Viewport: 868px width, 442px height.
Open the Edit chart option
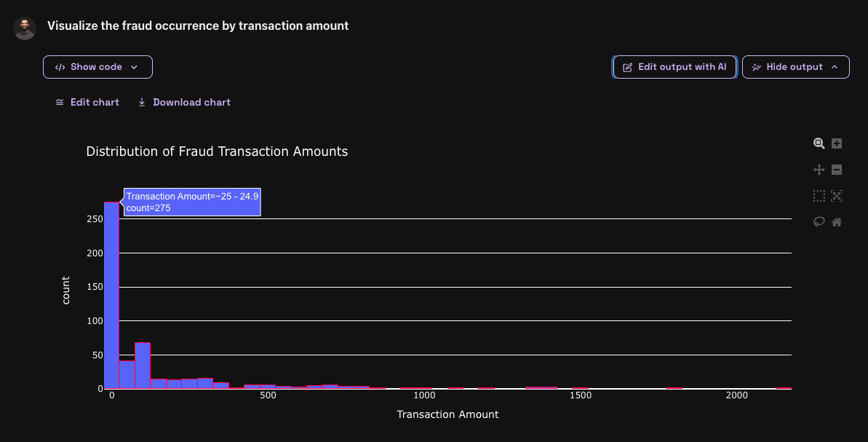(x=87, y=103)
